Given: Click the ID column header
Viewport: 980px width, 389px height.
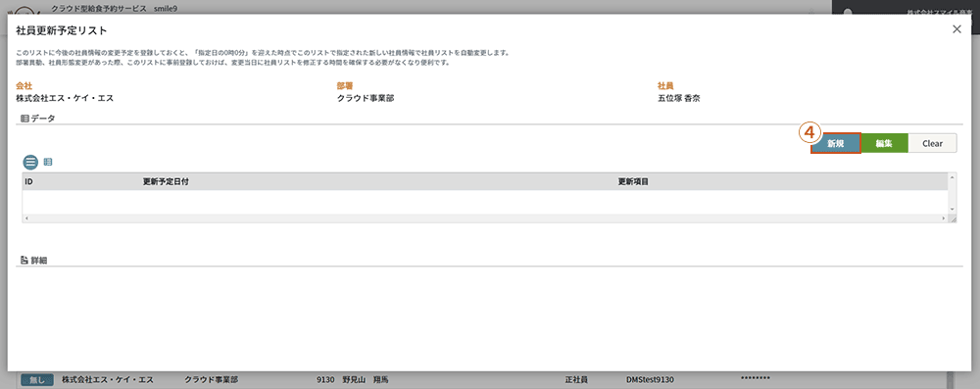Looking at the screenshot, I should pyautogui.click(x=28, y=181).
